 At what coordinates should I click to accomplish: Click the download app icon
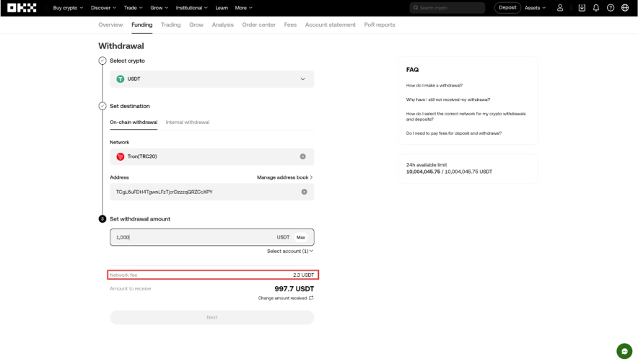click(582, 8)
